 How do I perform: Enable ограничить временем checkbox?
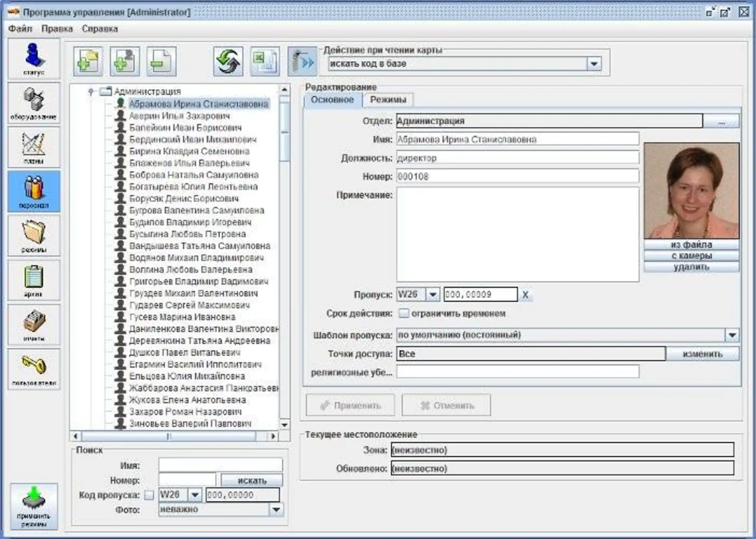(404, 314)
